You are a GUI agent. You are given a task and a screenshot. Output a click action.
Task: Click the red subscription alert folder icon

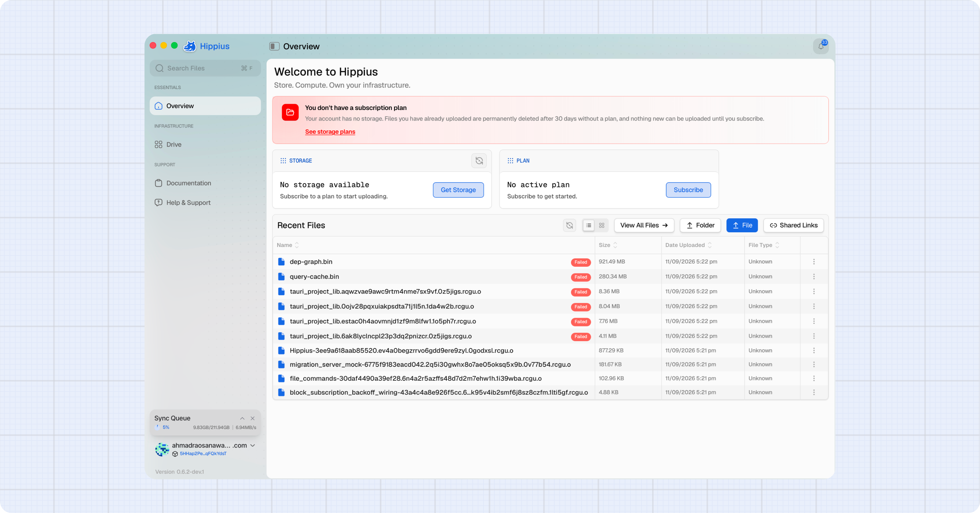click(290, 112)
